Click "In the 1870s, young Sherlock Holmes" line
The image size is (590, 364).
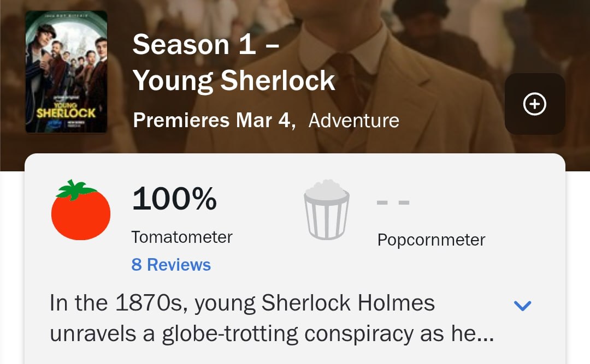click(x=242, y=303)
